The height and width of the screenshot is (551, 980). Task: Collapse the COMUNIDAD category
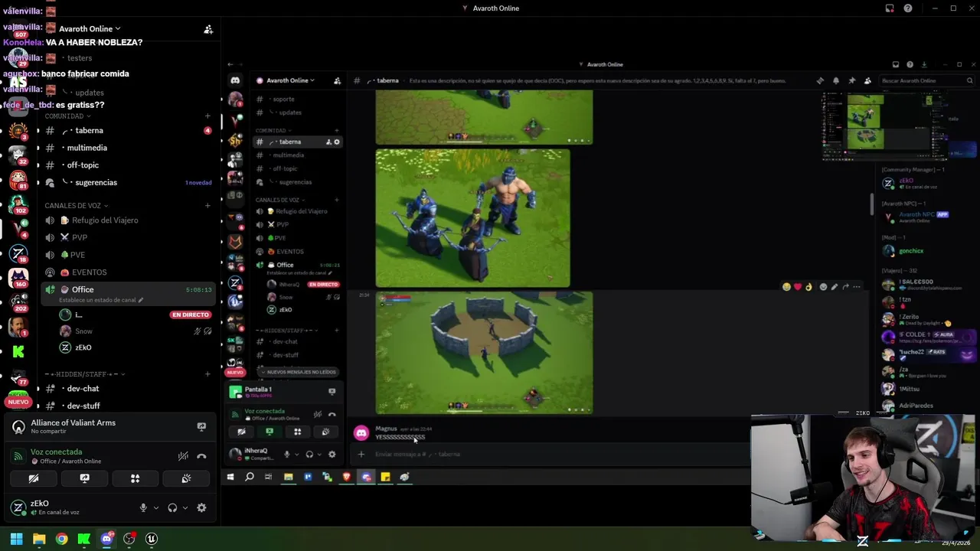coord(68,116)
